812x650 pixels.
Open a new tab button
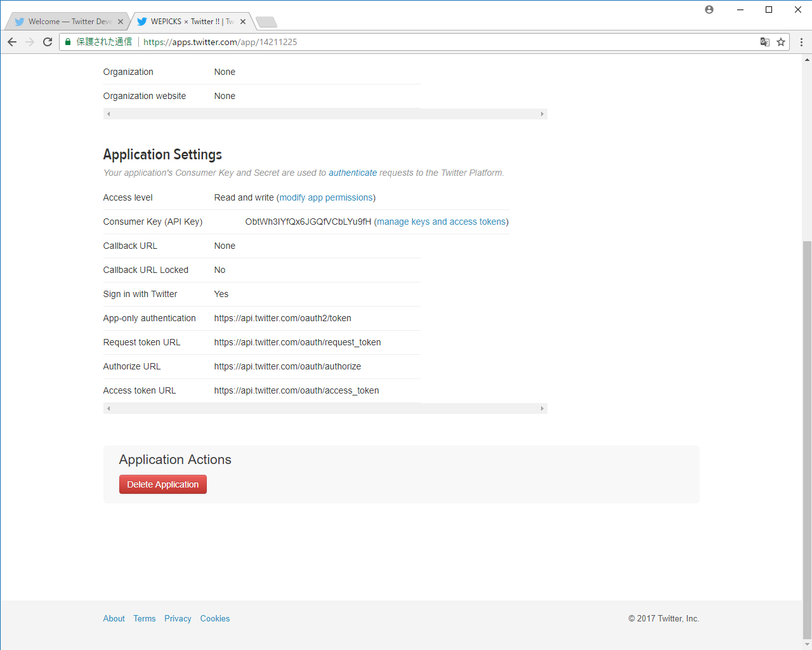[266, 22]
